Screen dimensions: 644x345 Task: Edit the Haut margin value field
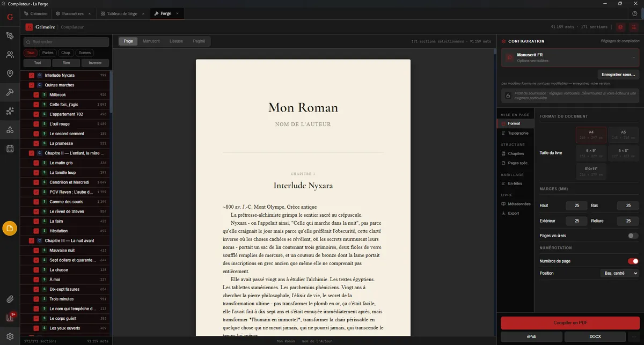576,205
